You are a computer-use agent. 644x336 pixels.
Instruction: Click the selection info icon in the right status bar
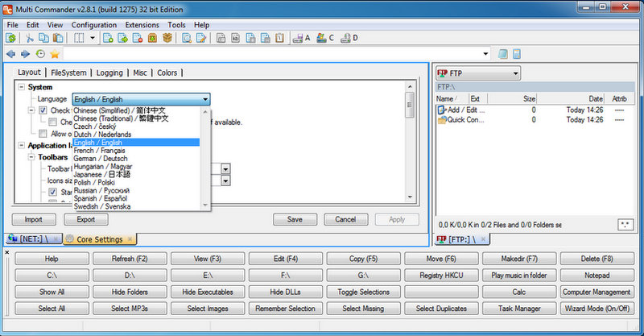point(625,225)
